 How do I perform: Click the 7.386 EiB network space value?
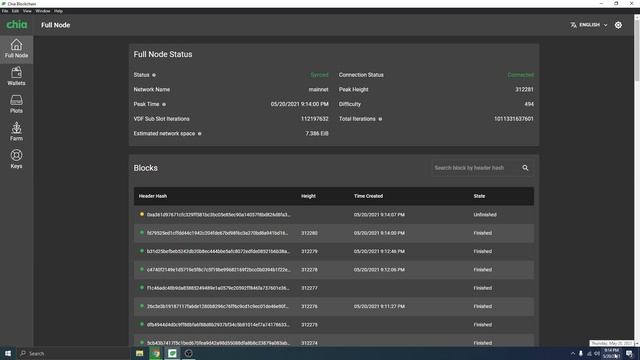tap(317, 134)
